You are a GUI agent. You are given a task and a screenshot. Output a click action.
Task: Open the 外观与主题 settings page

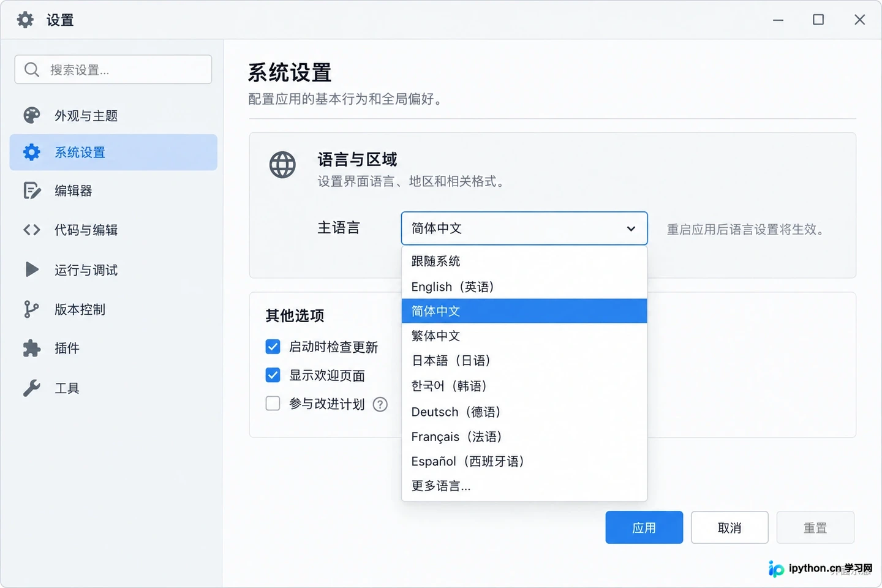[x=113, y=115]
